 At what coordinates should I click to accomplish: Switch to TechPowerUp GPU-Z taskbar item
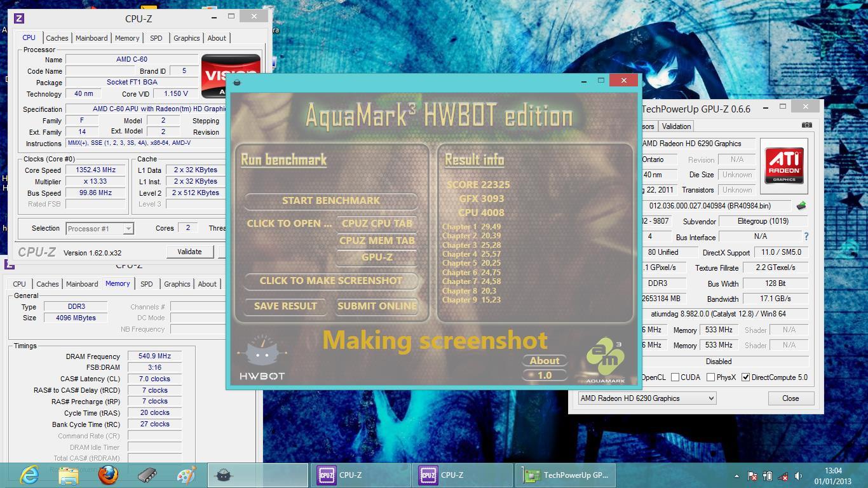(x=566, y=475)
